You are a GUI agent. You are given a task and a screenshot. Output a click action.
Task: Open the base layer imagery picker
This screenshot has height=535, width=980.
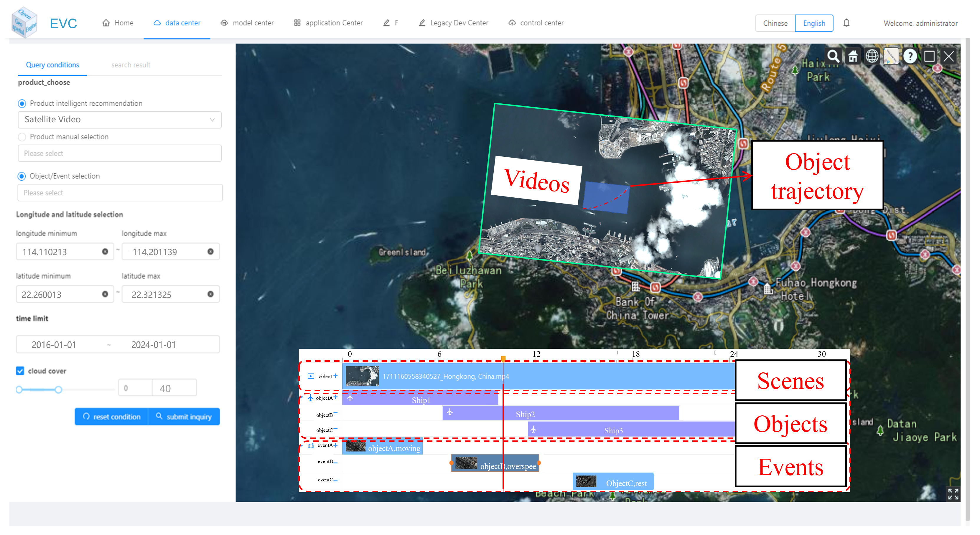[x=891, y=57]
